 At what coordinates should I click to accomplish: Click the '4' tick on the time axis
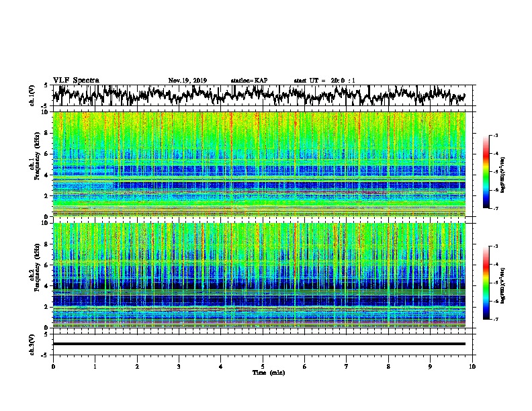(x=221, y=366)
